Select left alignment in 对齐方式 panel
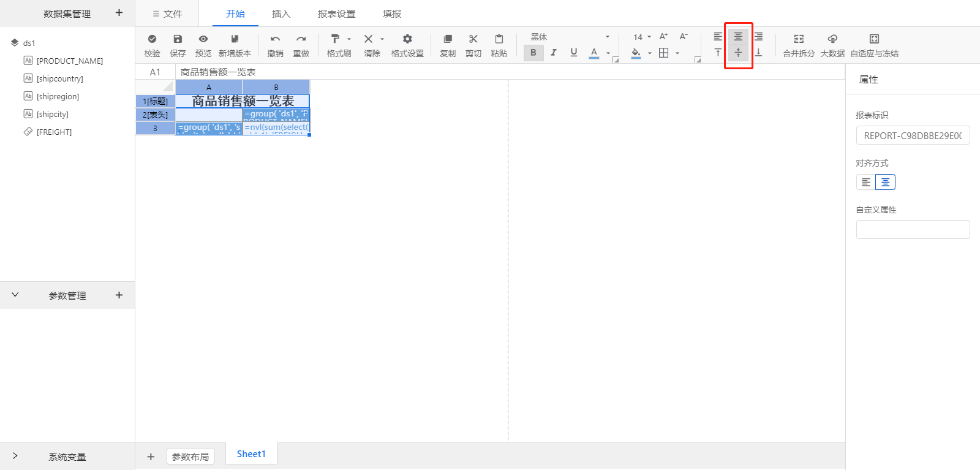Viewport: 980px width, 470px height. coord(866,182)
